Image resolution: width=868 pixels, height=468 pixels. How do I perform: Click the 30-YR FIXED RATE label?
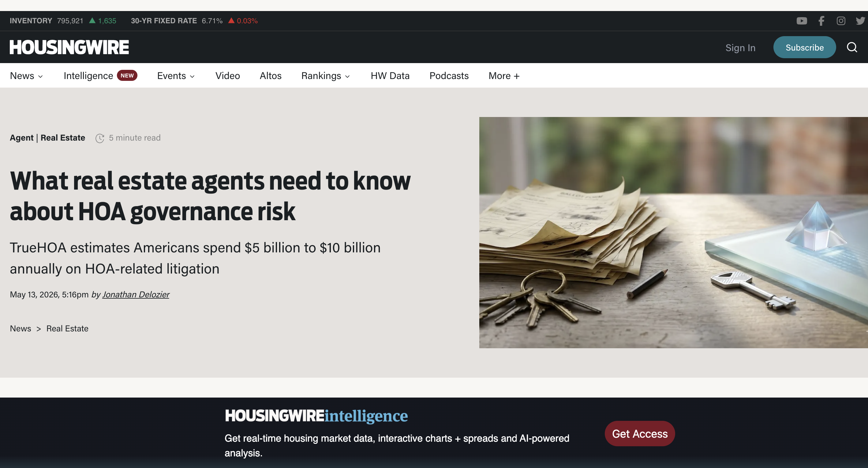point(164,21)
